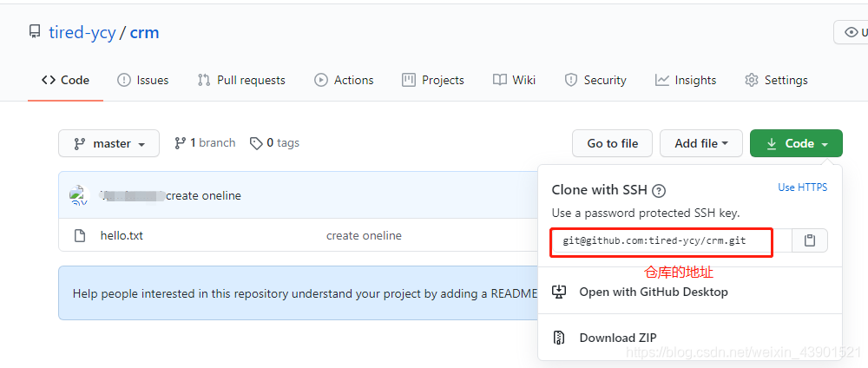View the Insights tab
Screen dimensions: 868x368
click(x=686, y=80)
